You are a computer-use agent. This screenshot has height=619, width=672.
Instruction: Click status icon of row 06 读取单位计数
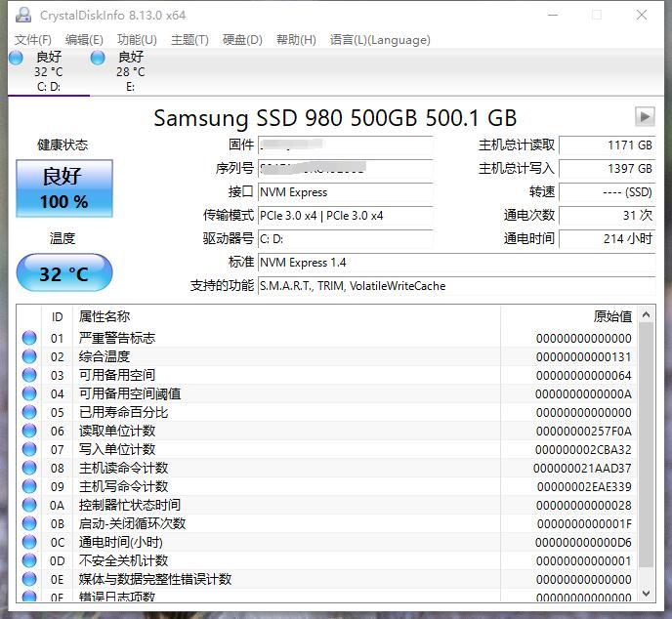point(29,431)
